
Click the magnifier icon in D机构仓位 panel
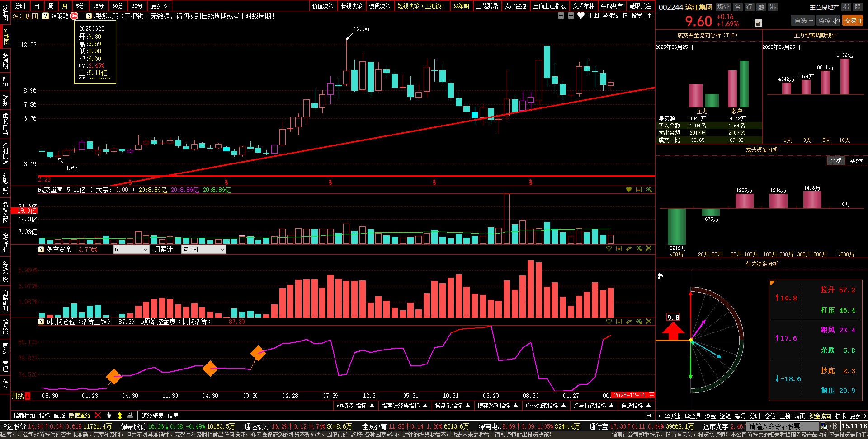(x=639, y=322)
